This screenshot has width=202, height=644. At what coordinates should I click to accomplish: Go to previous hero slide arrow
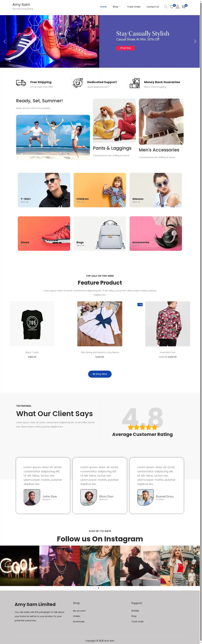(4, 41)
